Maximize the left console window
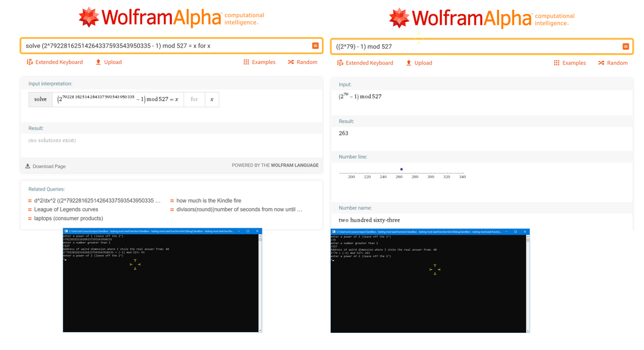 pyautogui.click(x=248, y=231)
